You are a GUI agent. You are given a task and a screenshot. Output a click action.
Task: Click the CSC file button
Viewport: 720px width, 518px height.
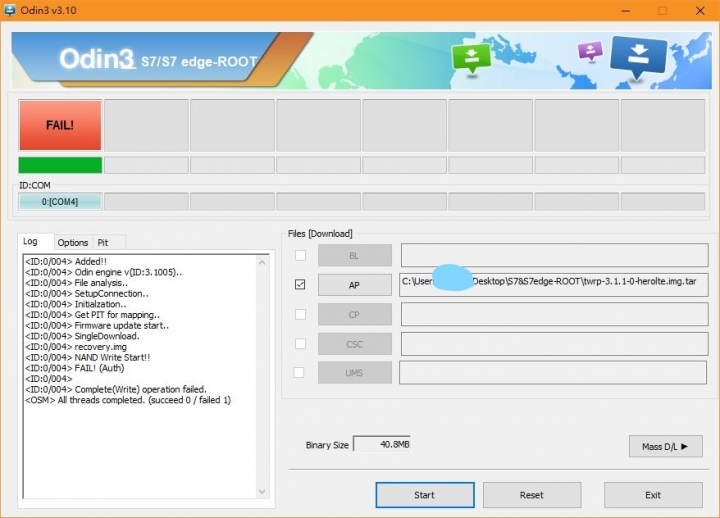pyautogui.click(x=354, y=344)
